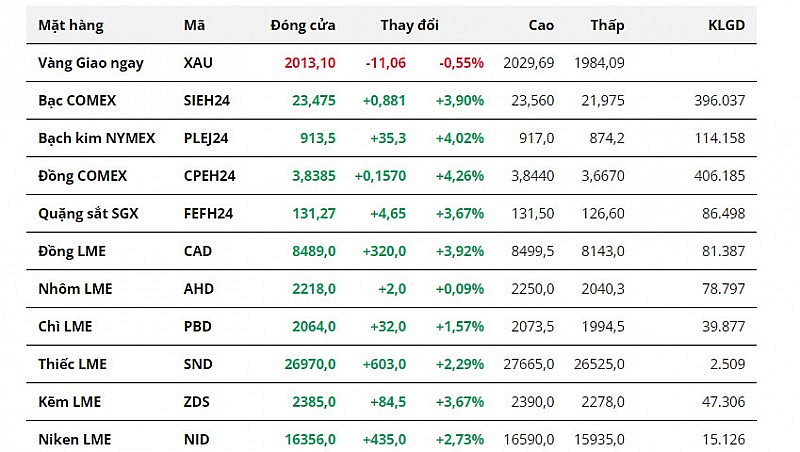Click Bạch kim NYMEX commodity name
Screen dimensions: 800x452
[x=96, y=138]
